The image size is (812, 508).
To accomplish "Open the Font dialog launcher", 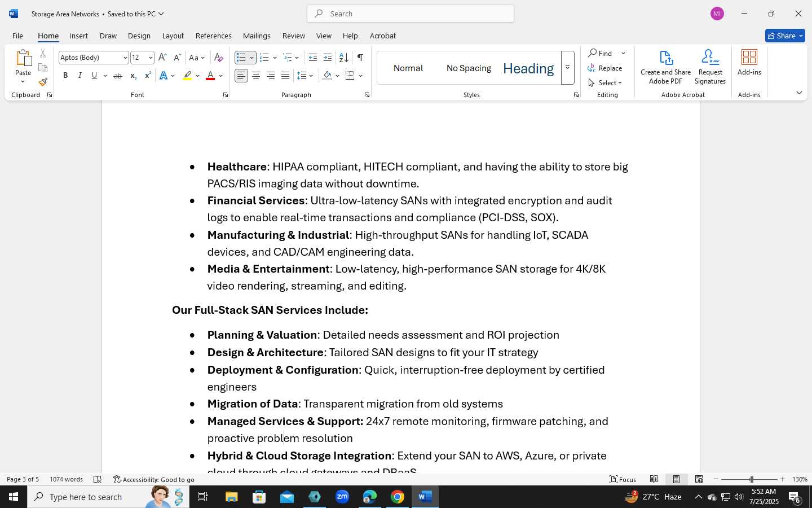I will click(x=226, y=95).
